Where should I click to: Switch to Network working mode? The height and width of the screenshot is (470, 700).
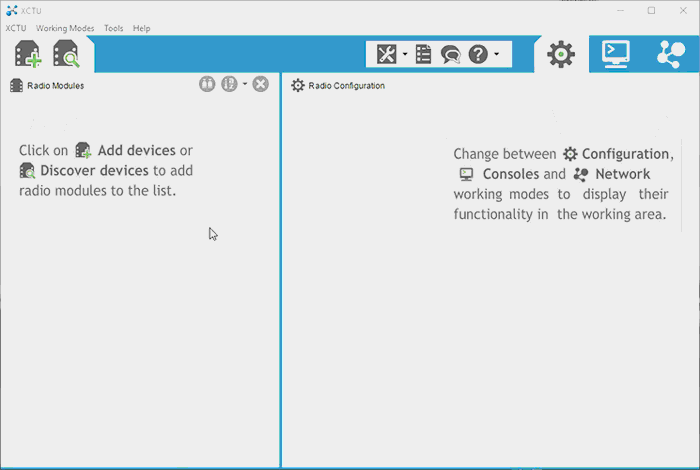[x=671, y=54]
